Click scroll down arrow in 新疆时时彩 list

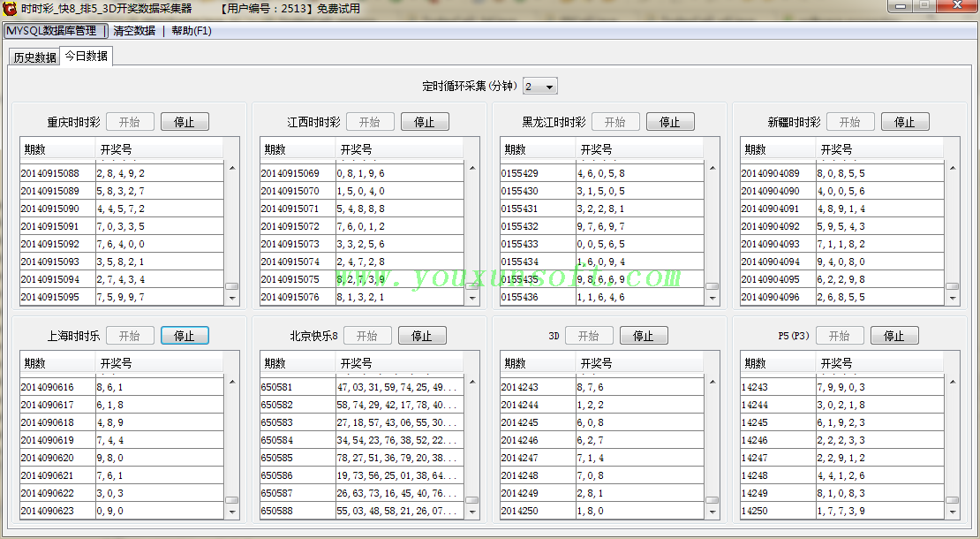pos(952,299)
